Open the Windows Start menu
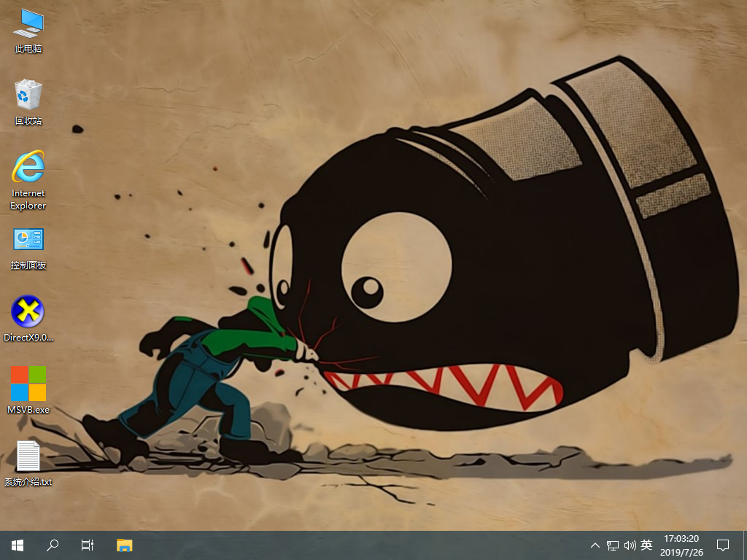 [18, 545]
